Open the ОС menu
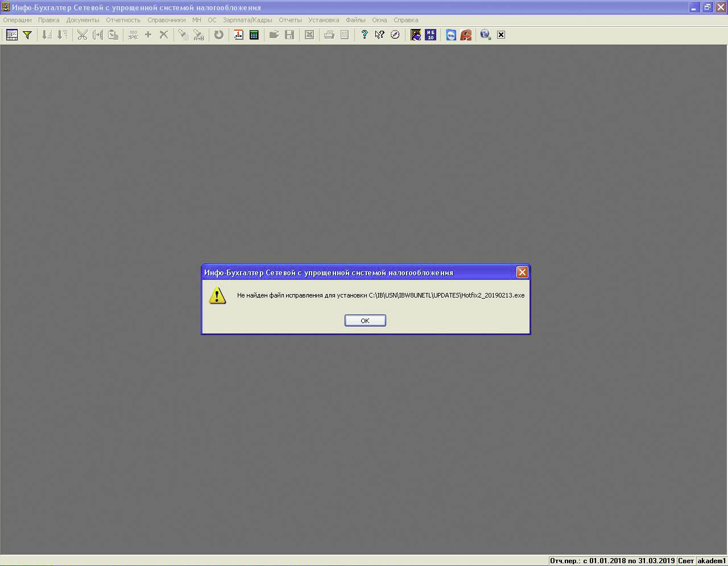Screen dimensions: 728x566 [x=212, y=20]
